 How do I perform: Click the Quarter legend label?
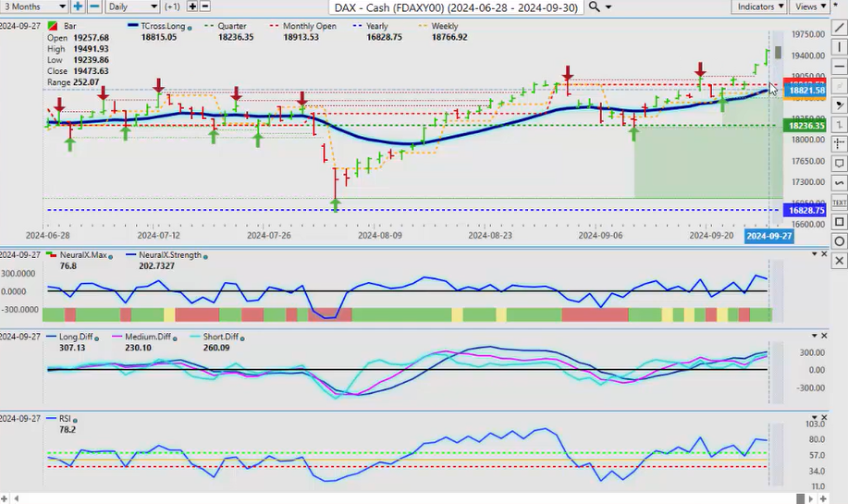click(x=232, y=26)
